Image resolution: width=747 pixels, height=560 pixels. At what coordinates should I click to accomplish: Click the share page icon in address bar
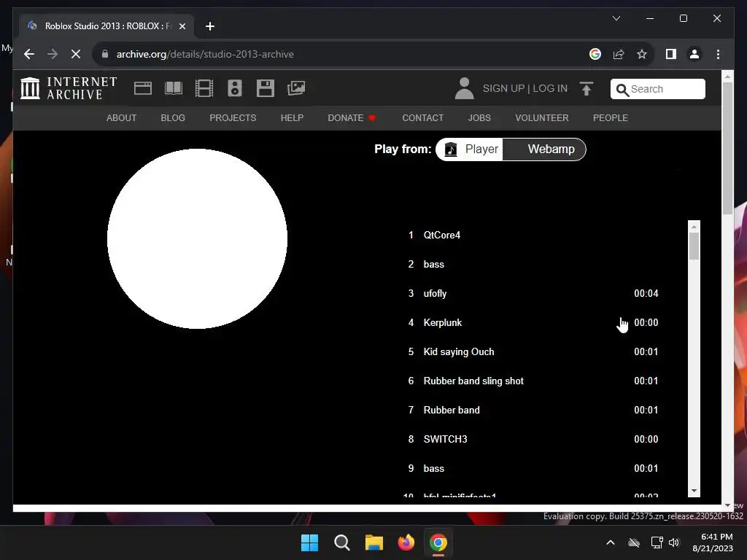click(x=619, y=54)
